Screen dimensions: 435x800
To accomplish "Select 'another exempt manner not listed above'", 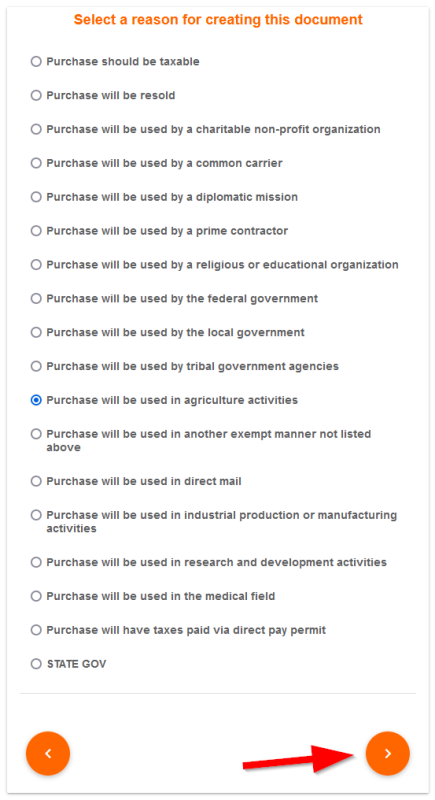I will [x=36, y=434].
